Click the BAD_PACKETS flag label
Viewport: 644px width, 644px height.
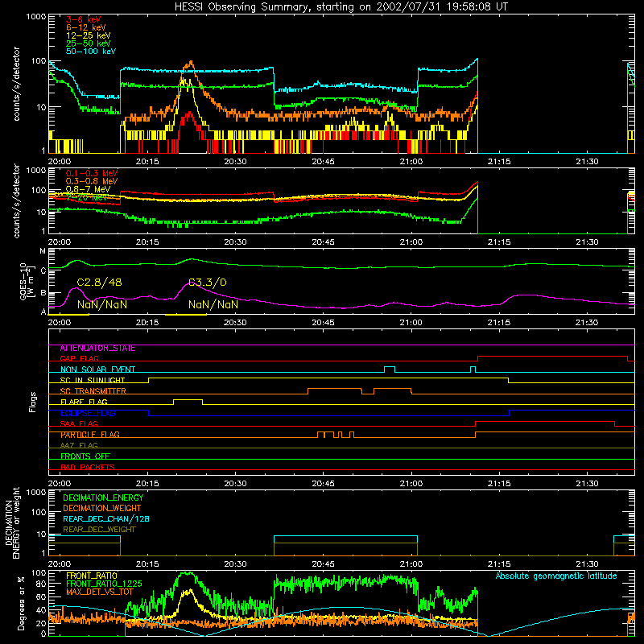click(88, 467)
